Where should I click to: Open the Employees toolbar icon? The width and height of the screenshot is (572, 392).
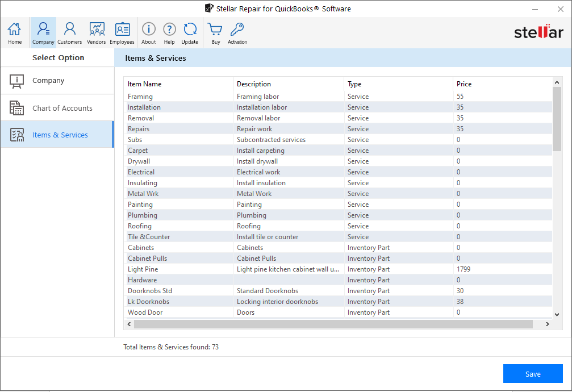pos(122,33)
